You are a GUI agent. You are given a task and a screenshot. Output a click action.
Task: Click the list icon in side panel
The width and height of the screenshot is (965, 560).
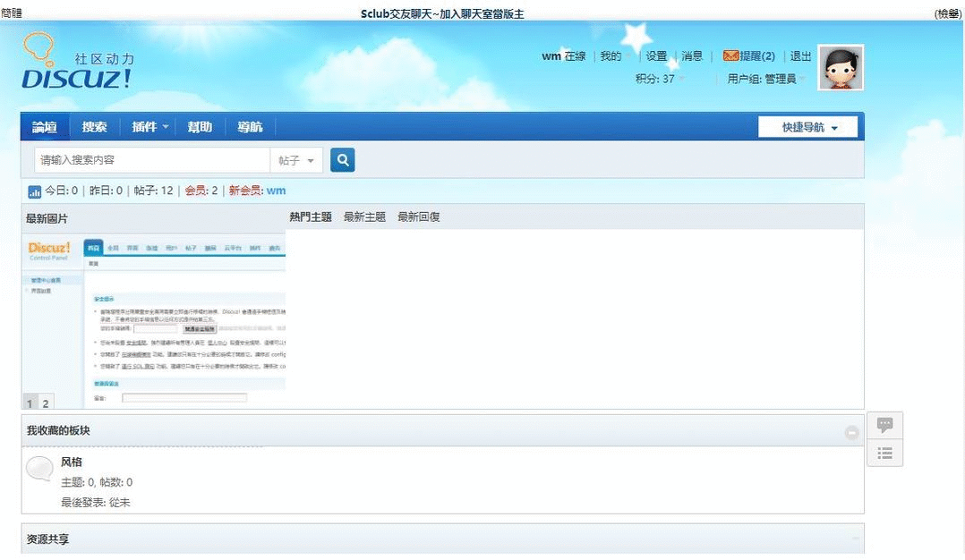pos(884,454)
